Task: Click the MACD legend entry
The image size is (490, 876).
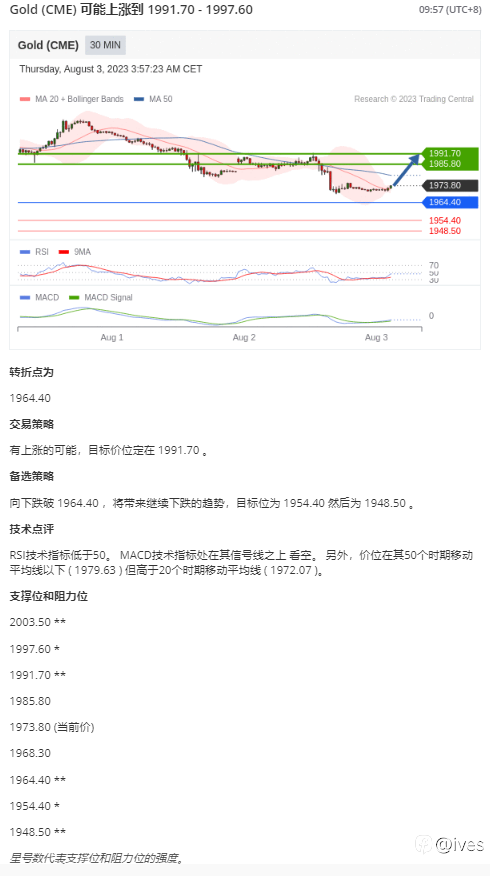Action: (39, 297)
